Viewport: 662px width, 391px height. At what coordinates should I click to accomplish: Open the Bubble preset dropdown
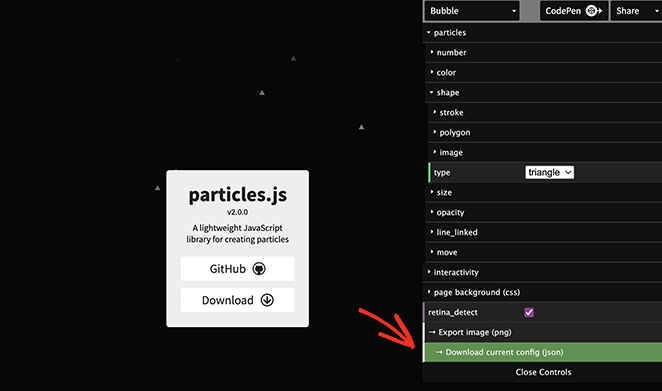[472, 11]
